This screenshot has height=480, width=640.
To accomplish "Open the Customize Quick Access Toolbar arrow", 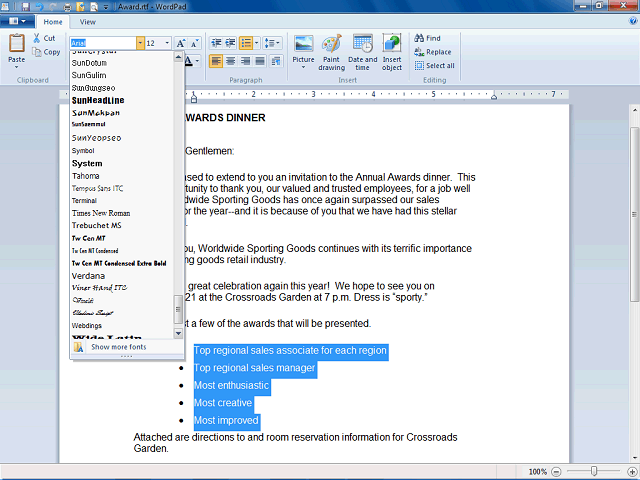I will 106,7.
